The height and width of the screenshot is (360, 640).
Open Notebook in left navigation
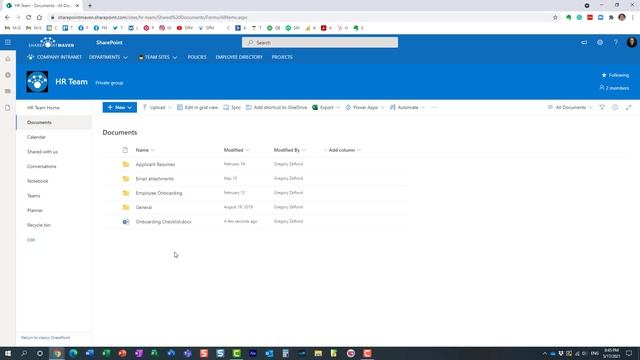pos(38,181)
